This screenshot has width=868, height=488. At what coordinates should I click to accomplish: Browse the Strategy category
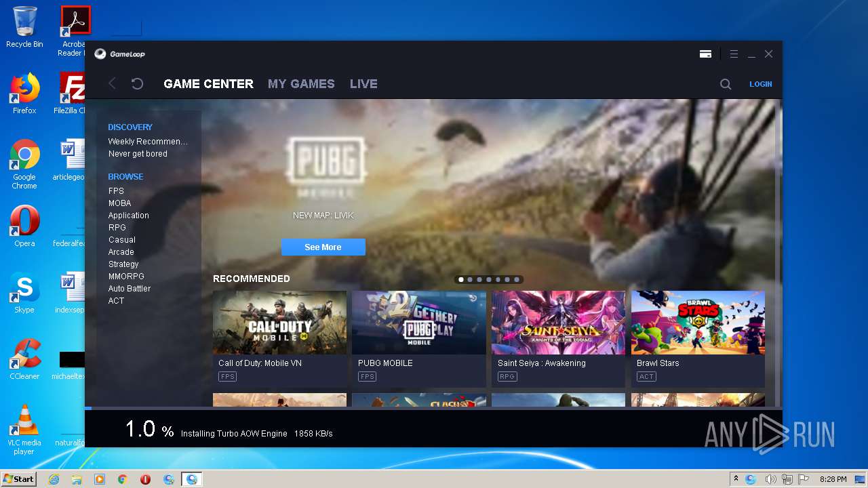[123, 264]
